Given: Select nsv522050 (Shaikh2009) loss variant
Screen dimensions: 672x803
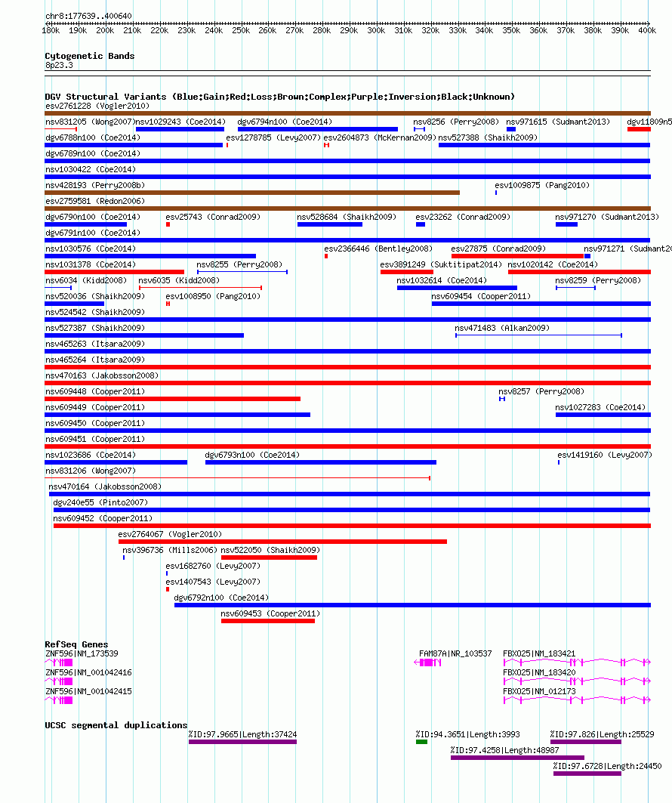Looking at the screenshot, I should (269, 557).
